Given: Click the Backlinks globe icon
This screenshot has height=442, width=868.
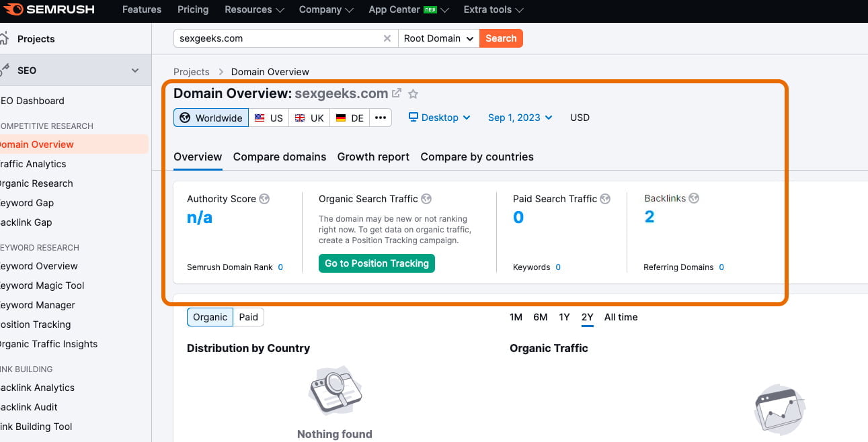Looking at the screenshot, I should (694, 198).
